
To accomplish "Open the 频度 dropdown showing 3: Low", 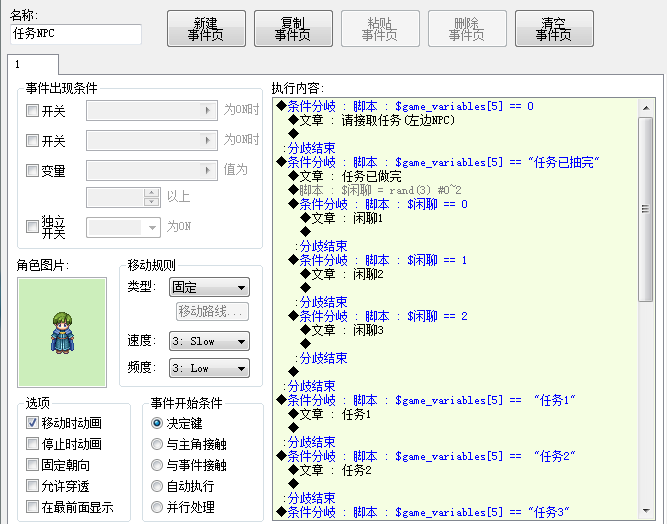I will (x=209, y=368).
